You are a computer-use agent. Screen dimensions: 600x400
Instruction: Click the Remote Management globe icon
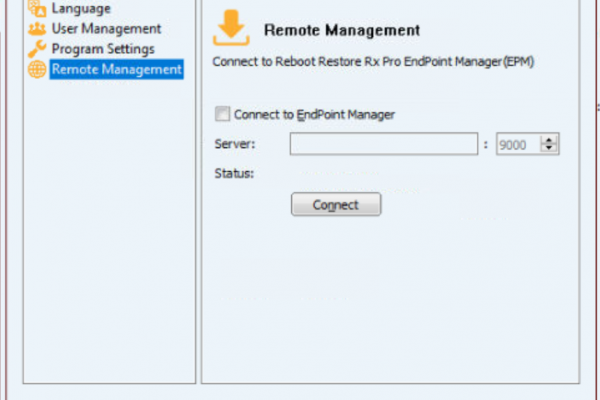coord(37,69)
